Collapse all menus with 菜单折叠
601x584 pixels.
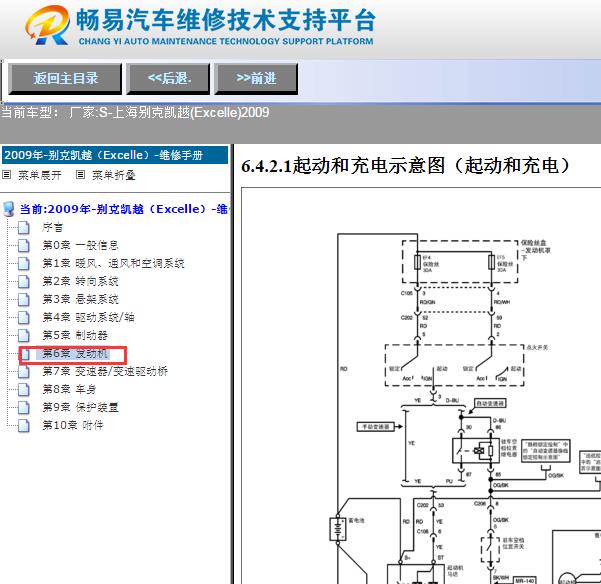(113, 175)
